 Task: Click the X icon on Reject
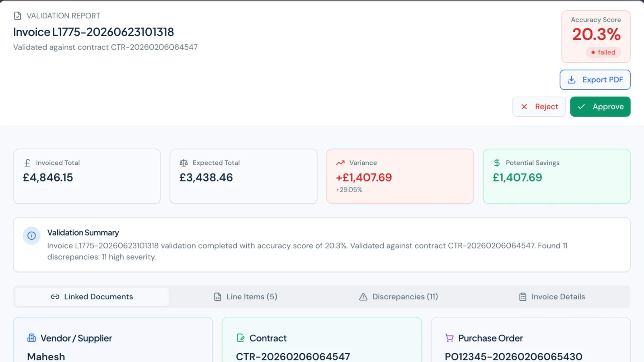point(524,107)
